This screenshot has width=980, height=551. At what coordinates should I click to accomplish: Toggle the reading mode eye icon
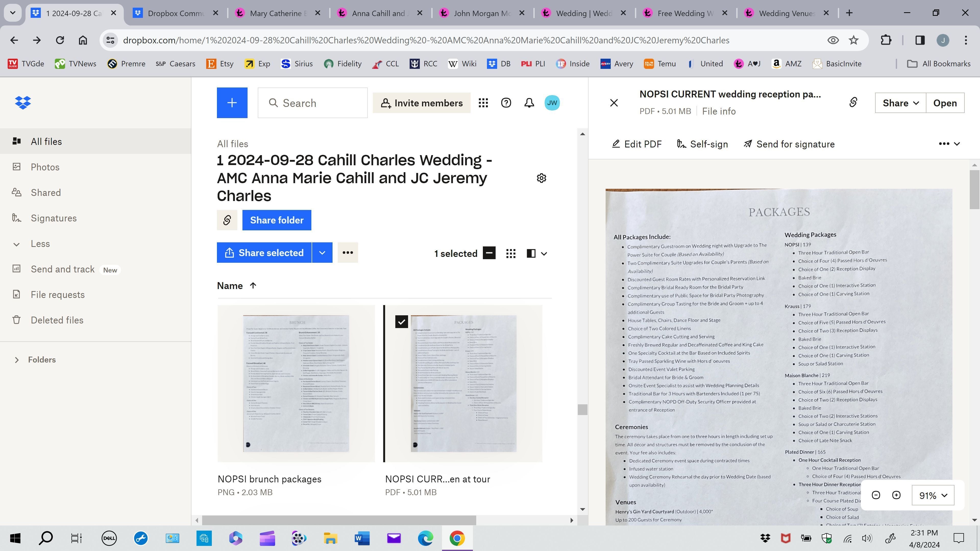click(x=833, y=40)
